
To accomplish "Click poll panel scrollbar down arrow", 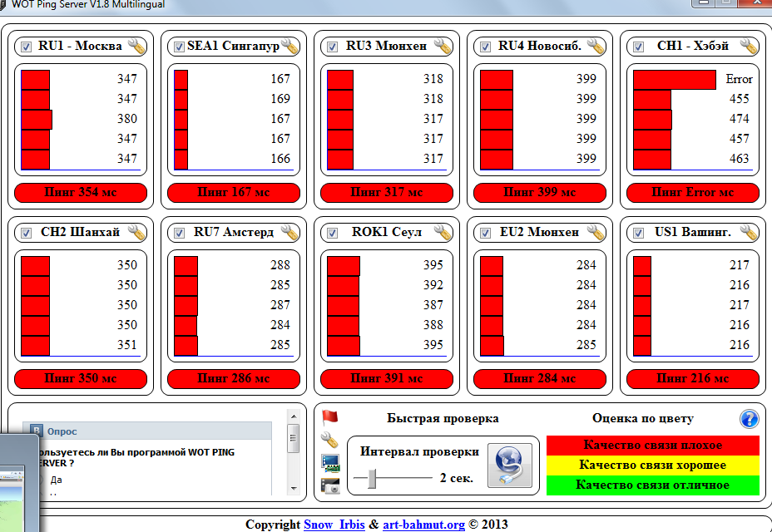I will [294, 489].
